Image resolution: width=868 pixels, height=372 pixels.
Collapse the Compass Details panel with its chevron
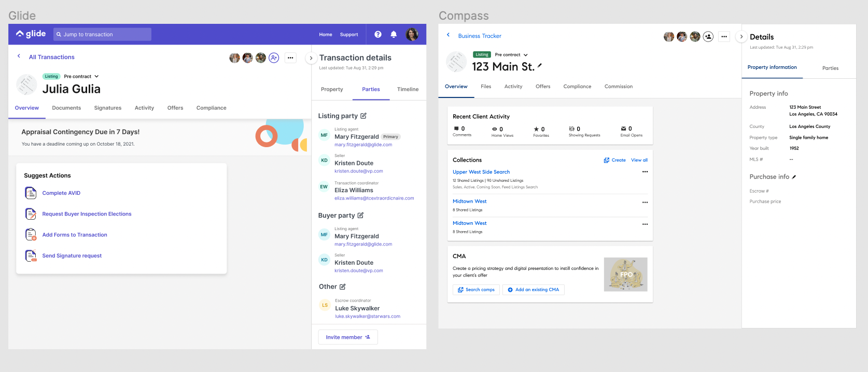(x=741, y=37)
